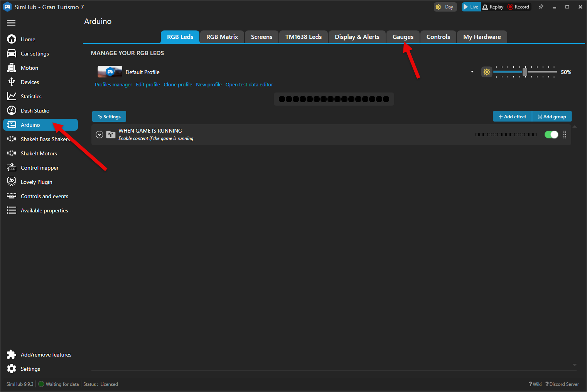Click the small LED preview on effect row
Screen dimensions: 587x392
506,135
